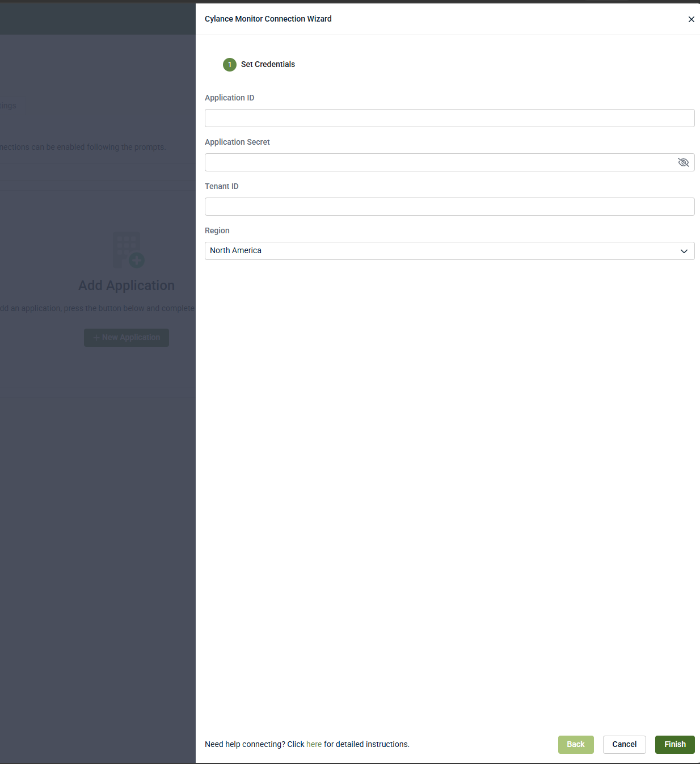
Task: Toggle Application Secret visibility eye icon
Action: click(683, 162)
